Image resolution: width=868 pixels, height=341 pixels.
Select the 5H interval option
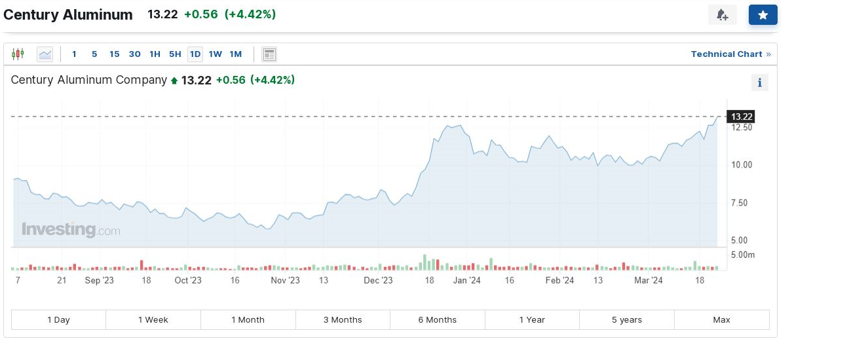click(x=175, y=54)
